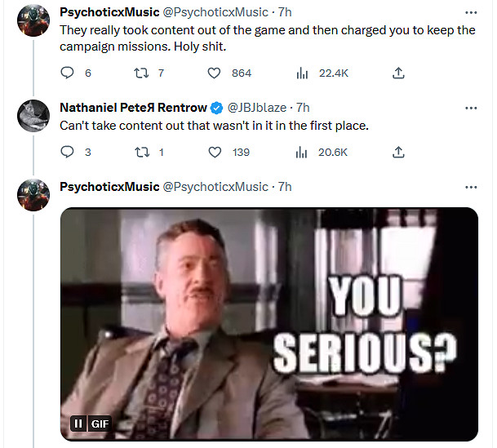Retweet the 'took content out' tweet
497x448 pixels.
tap(140, 73)
